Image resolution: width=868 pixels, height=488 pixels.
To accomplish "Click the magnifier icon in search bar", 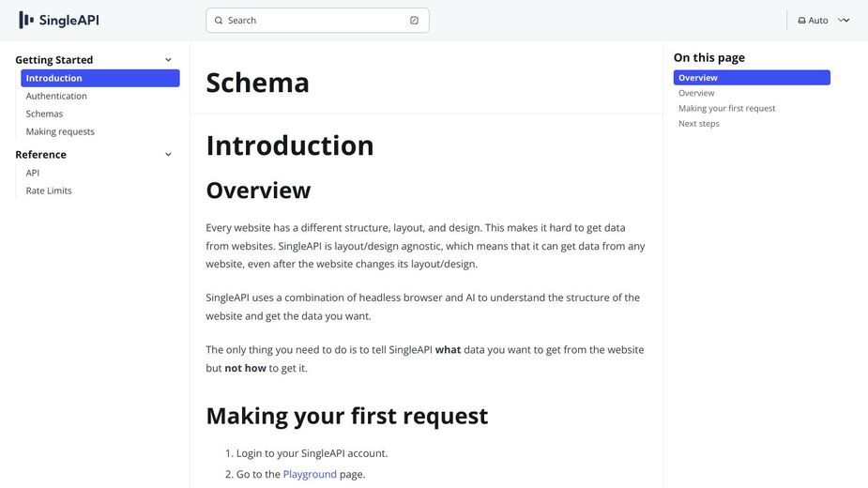I will (x=219, y=21).
